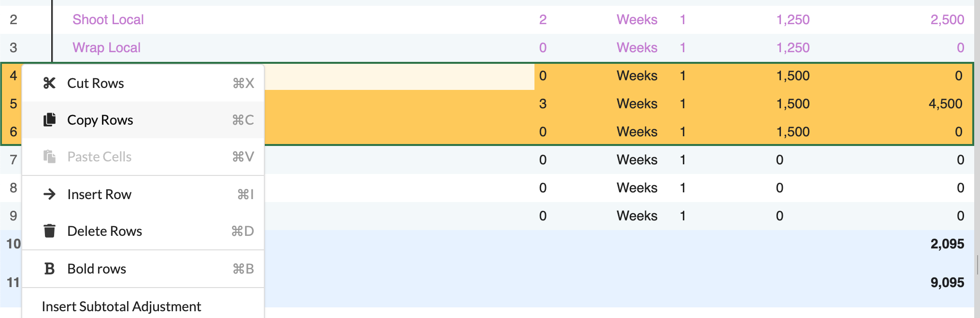Click the Copy Rows clipboard icon
980x318 pixels.
point(49,120)
